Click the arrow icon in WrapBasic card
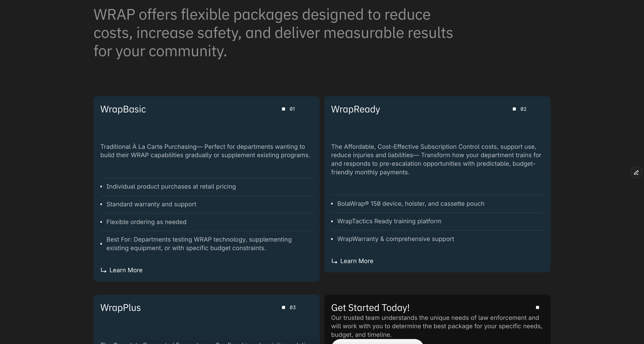 [x=104, y=270]
